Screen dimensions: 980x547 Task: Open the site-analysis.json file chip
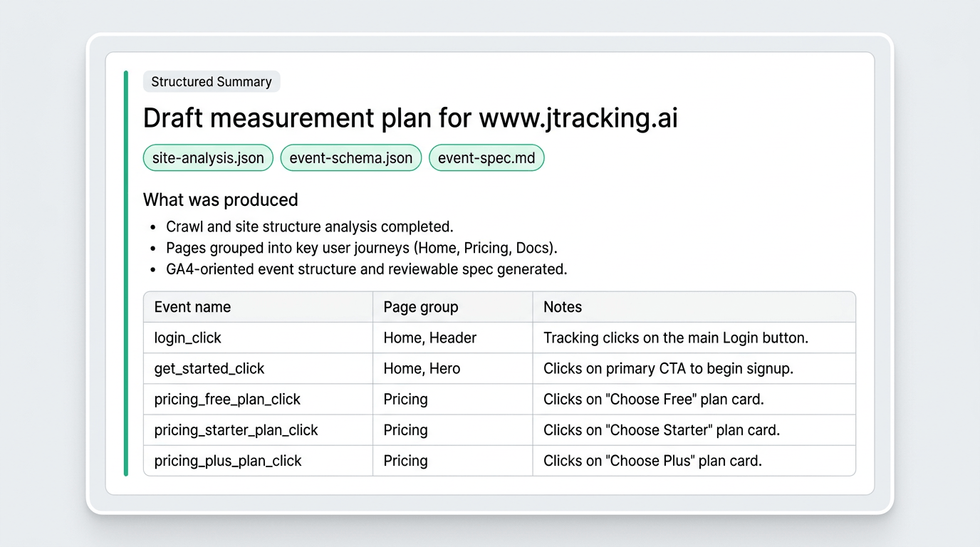208,157
